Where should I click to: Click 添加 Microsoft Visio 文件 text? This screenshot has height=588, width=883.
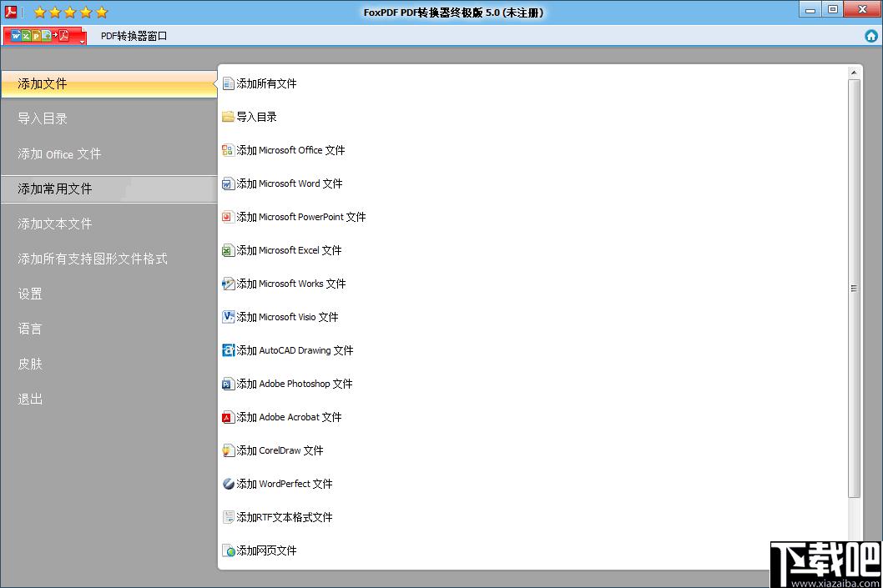[287, 317]
